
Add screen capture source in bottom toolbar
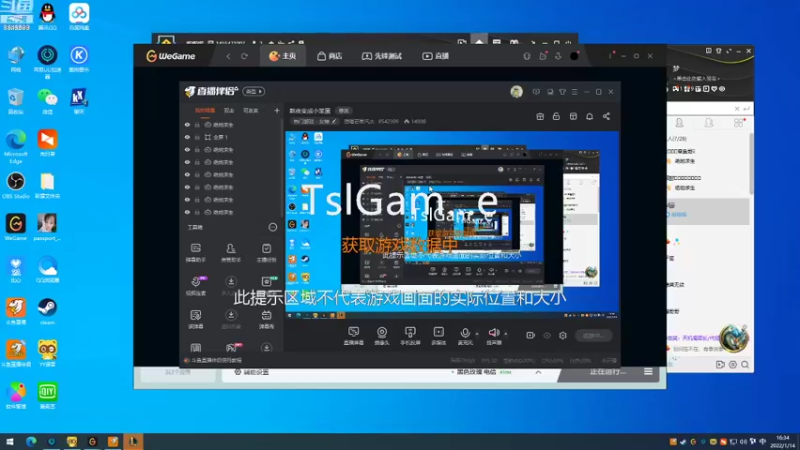[354, 336]
